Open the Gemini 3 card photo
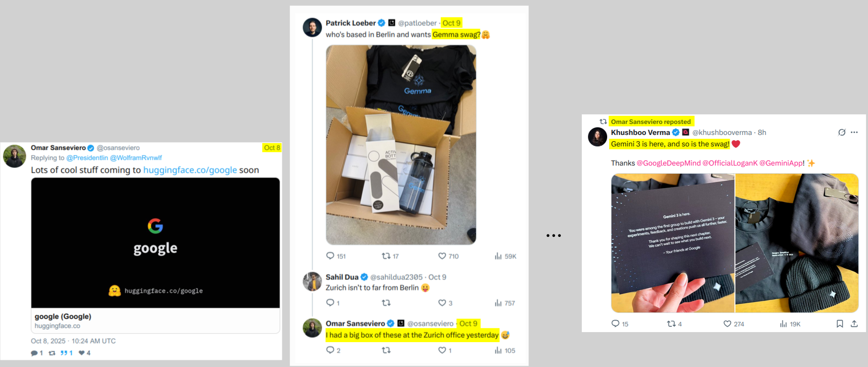The image size is (868, 367). tap(673, 243)
